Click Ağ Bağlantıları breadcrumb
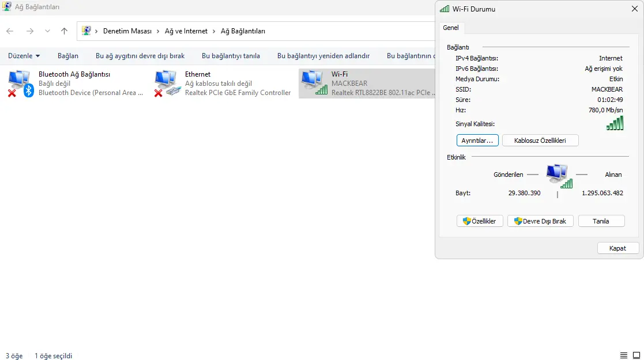 point(243,31)
